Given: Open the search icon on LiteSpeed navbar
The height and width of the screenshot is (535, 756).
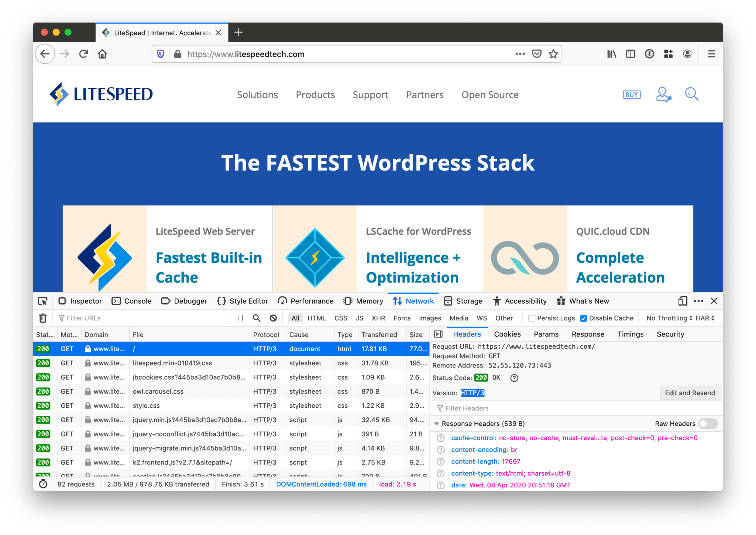Looking at the screenshot, I should (691, 94).
